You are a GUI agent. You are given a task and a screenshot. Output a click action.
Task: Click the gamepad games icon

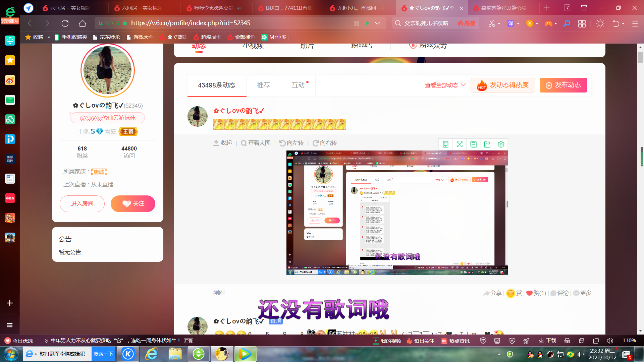(x=548, y=23)
